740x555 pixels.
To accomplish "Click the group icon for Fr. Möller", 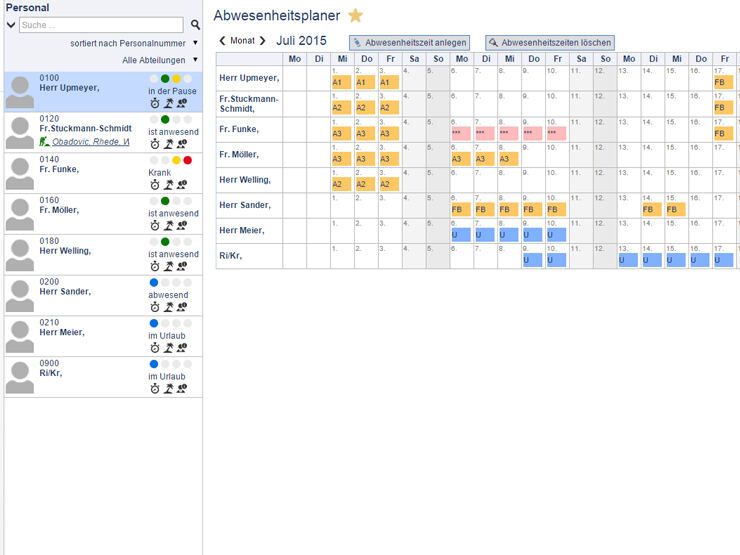I will point(184,226).
